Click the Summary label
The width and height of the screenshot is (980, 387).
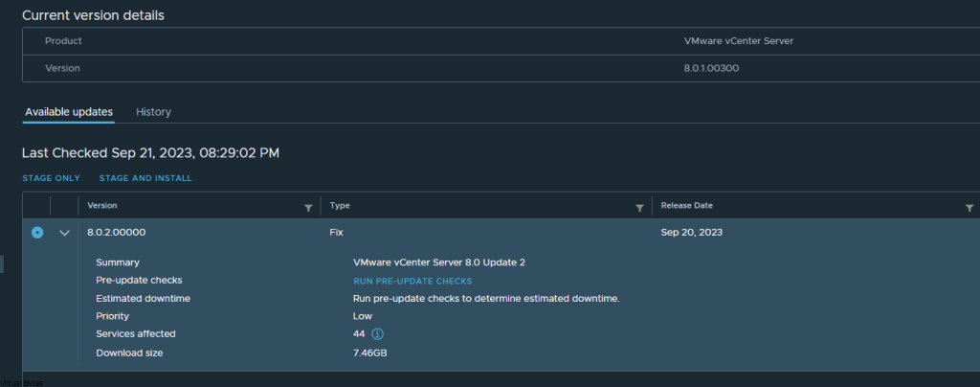(118, 262)
